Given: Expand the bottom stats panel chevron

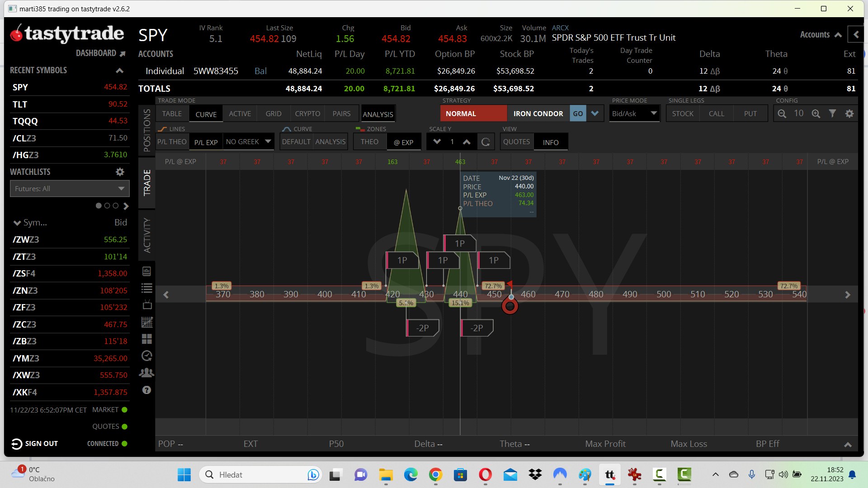Looking at the screenshot, I should pos(848,445).
